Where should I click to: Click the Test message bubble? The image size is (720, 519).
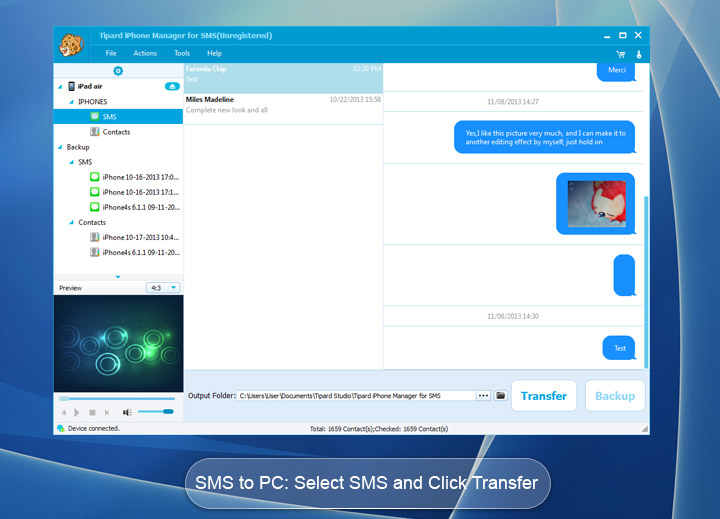619,348
